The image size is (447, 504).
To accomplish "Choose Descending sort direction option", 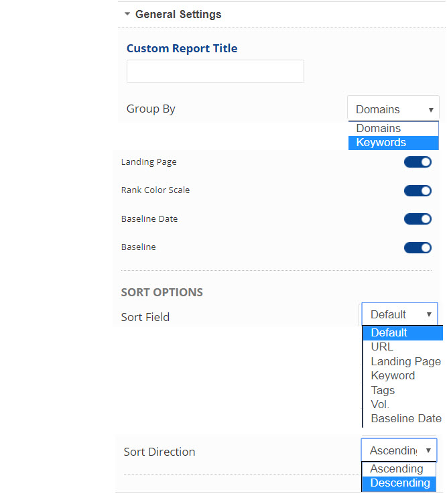I will pos(399,483).
